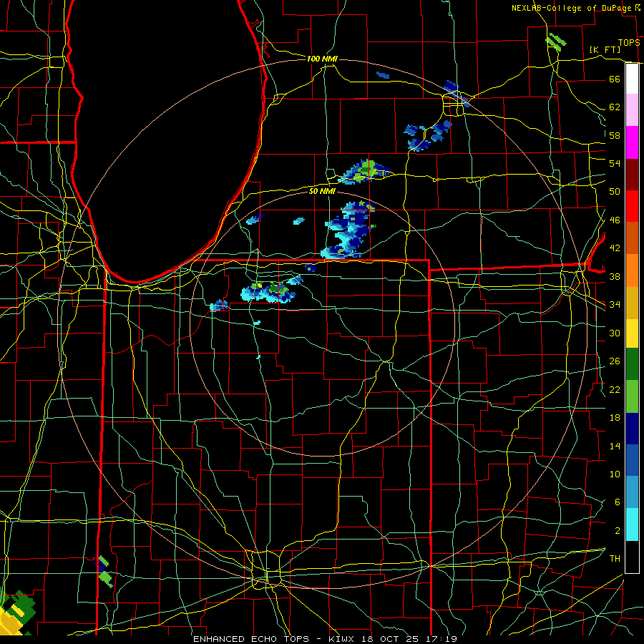Pick the bright red legend band

point(632,206)
